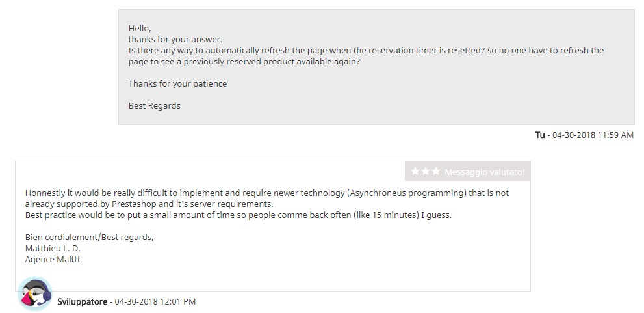
Task: Click the third rating star
Action: point(435,172)
